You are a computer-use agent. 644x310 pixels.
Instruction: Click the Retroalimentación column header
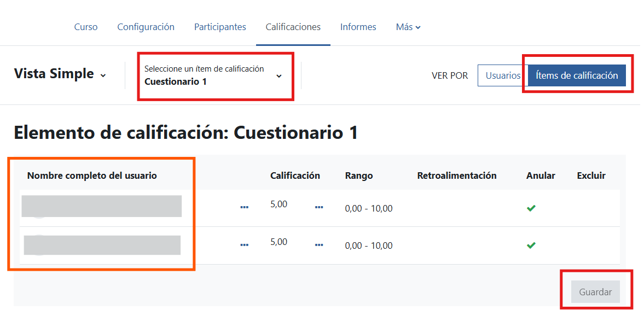coord(457,176)
